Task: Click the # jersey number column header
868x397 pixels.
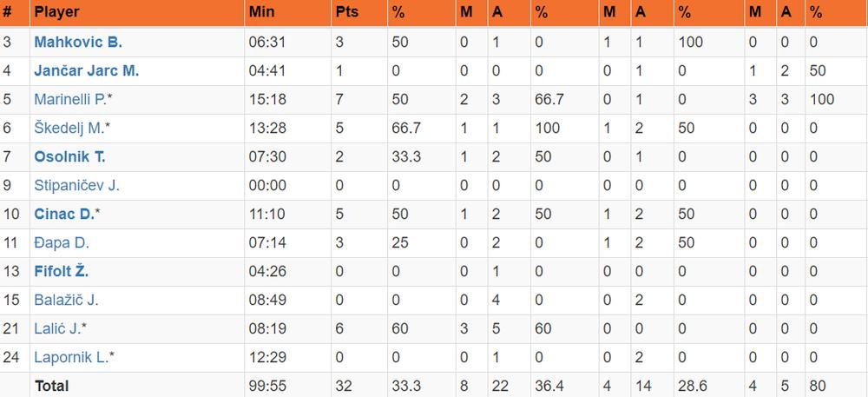Action: coord(8,13)
